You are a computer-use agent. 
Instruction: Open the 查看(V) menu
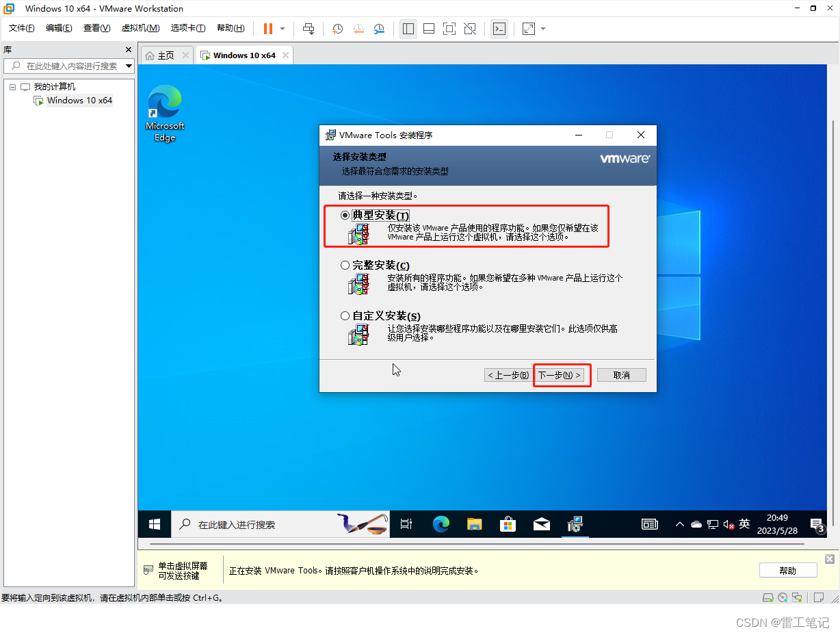tap(96, 28)
